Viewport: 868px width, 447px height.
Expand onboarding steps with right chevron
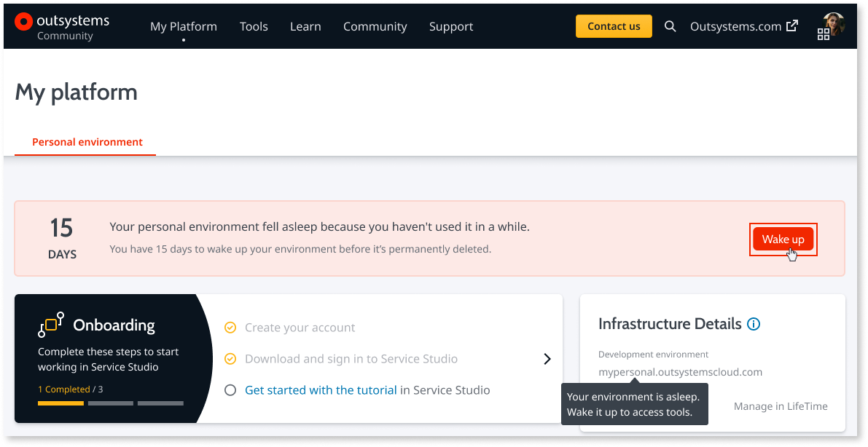[x=547, y=359]
